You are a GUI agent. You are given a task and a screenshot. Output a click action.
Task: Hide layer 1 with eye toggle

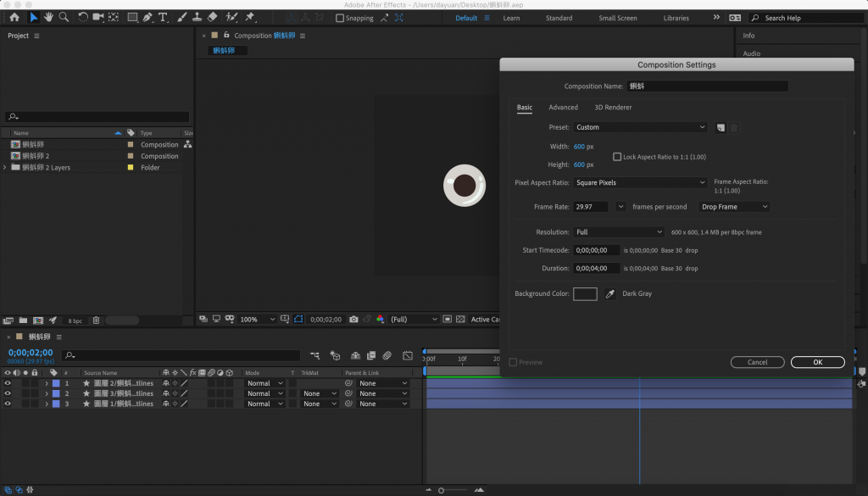point(8,383)
